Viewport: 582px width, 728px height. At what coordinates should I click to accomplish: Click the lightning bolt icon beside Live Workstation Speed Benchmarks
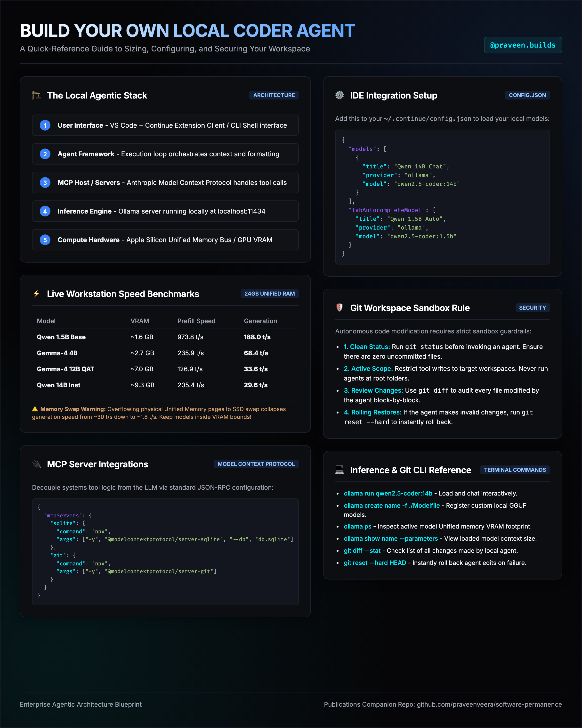(x=36, y=293)
